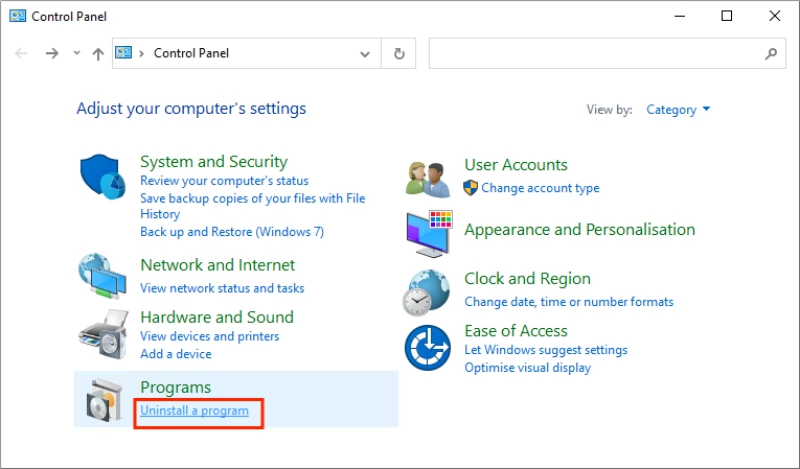Open Save backup copies with File History
The height and width of the screenshot is (469, 800).
coord(253,206)
